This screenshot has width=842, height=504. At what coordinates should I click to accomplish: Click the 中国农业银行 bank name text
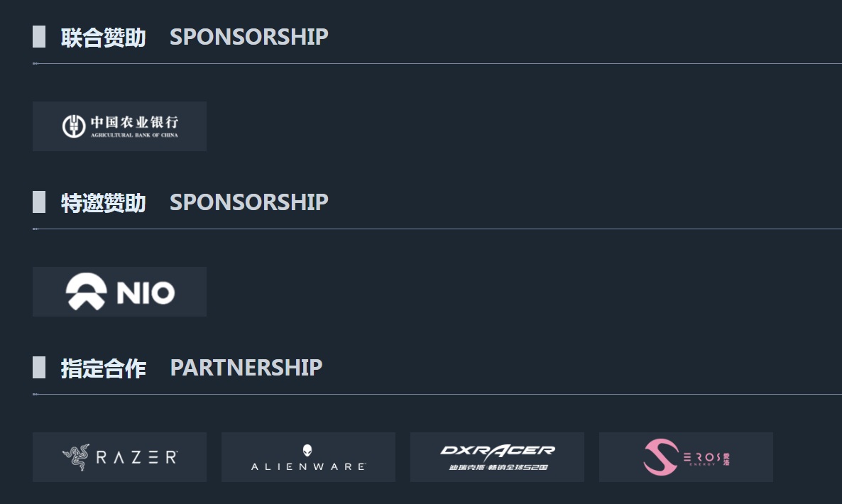[x=134, y=122]
